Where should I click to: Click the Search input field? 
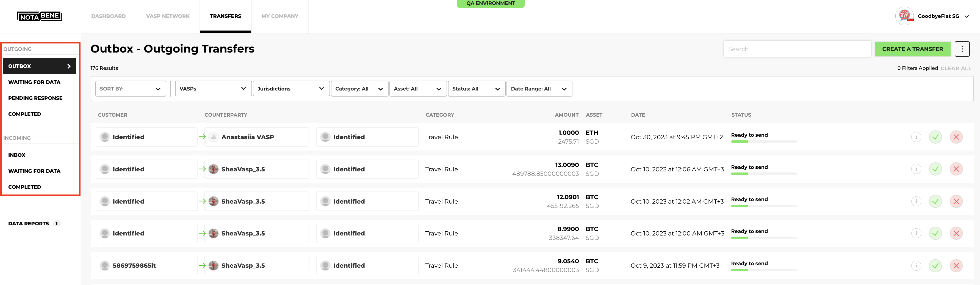[x=797, y=49]
